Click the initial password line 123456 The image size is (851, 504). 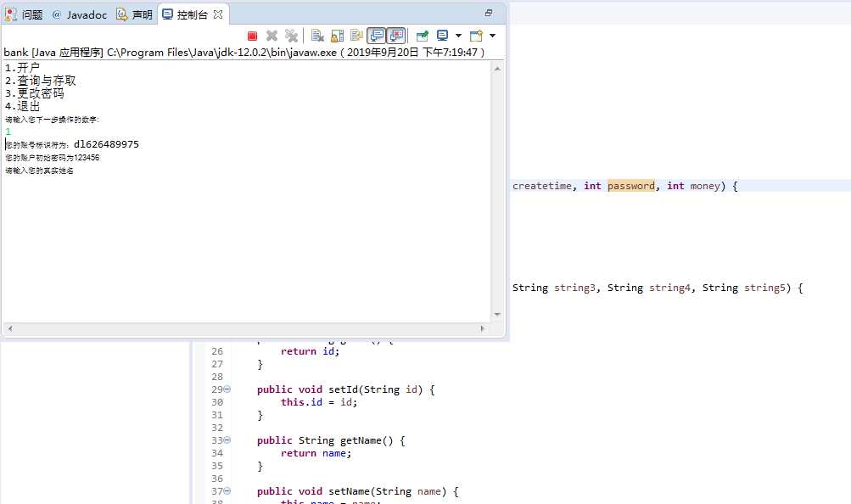pos(53,157)
